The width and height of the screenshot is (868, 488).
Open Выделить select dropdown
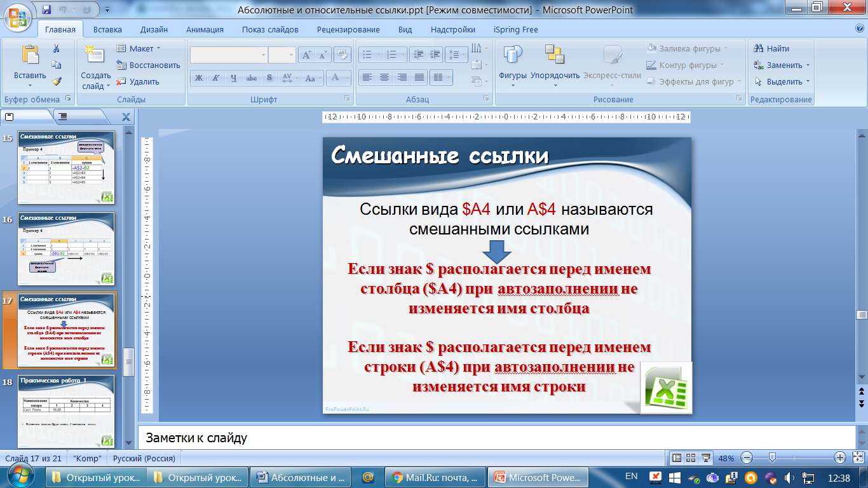(x=782, y=81)
